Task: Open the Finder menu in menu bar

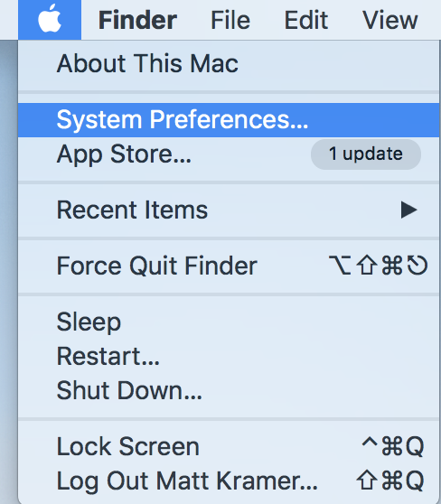Action: [137, 20]
